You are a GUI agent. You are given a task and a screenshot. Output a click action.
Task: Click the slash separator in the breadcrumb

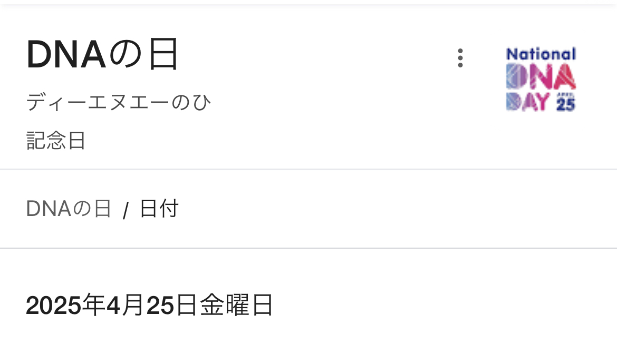tap(126, 211)
